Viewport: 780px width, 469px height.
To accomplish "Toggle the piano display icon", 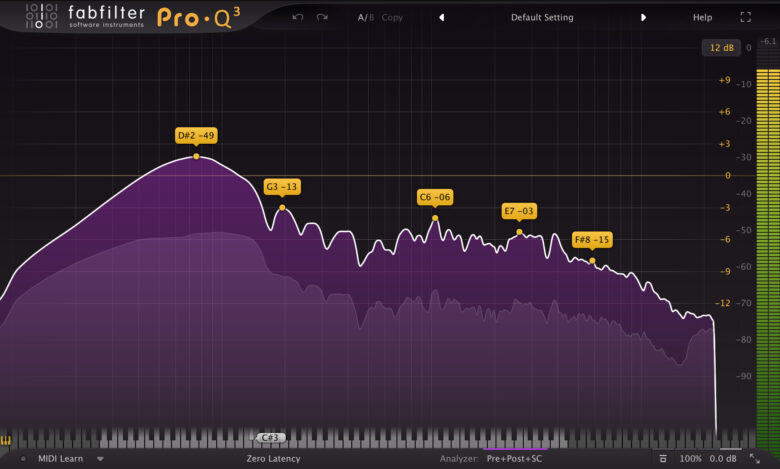I will 5,441.
